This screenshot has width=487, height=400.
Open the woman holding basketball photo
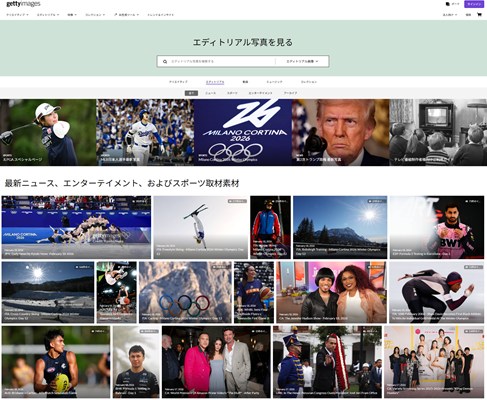[x=254, y=292]
